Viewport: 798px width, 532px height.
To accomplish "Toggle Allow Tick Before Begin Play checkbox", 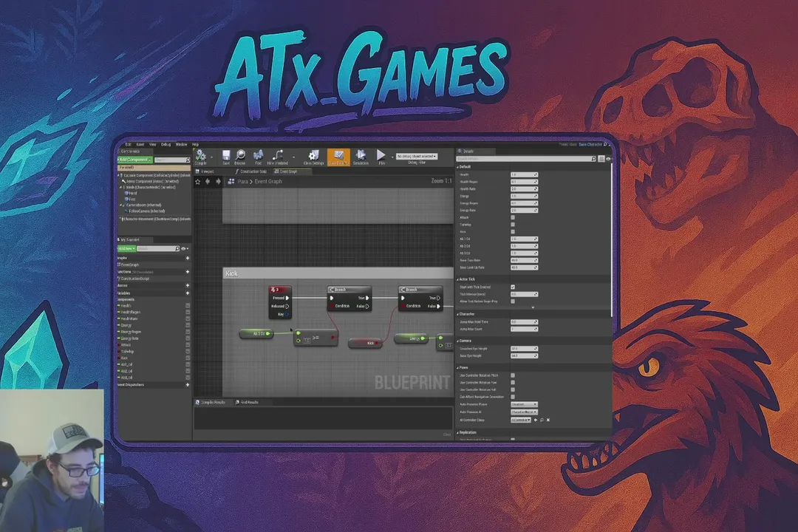I will pos(513,301).
